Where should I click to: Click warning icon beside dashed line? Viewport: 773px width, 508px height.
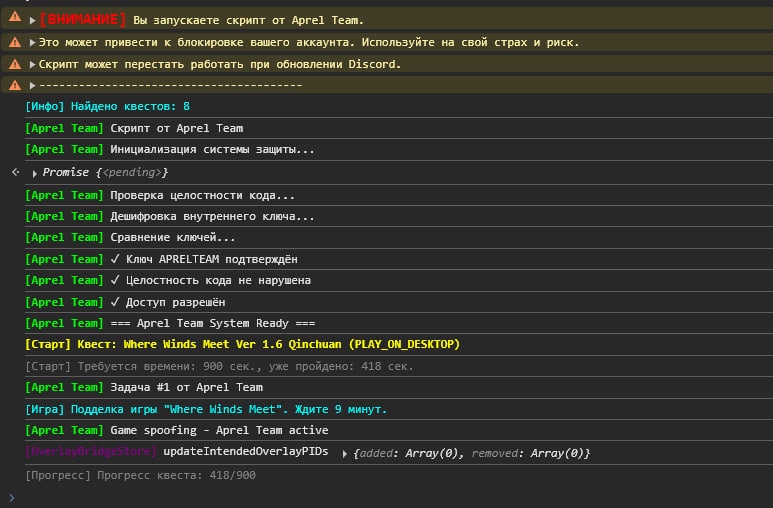click(15, 85)
